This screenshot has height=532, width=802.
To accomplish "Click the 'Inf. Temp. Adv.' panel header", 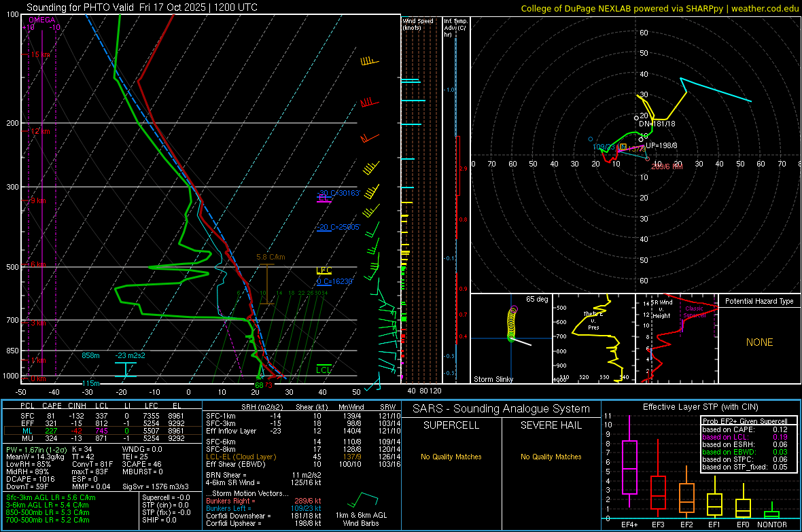I will pos(456,28).
